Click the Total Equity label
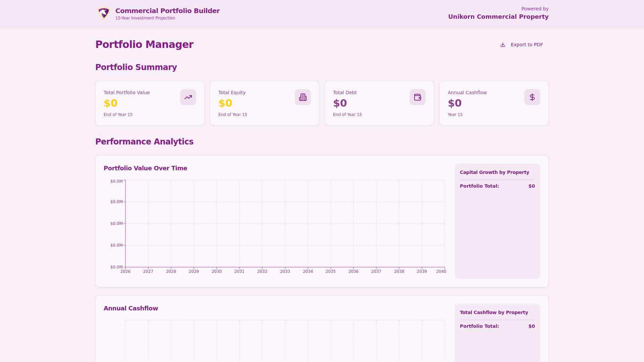 (x=232, y=93)
